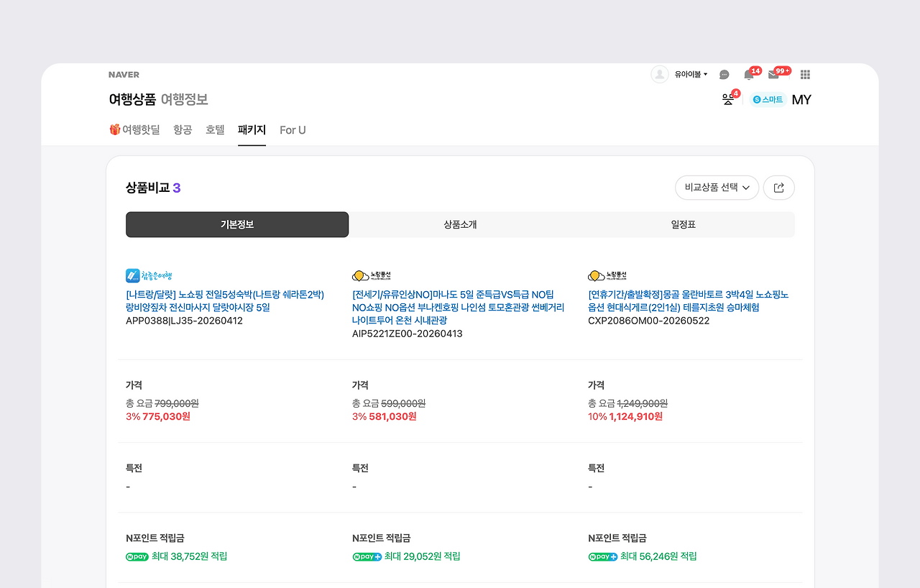Click the text 최대 38,752원 적립
This screenshot has height=588, width=920.
click(190, 556)
